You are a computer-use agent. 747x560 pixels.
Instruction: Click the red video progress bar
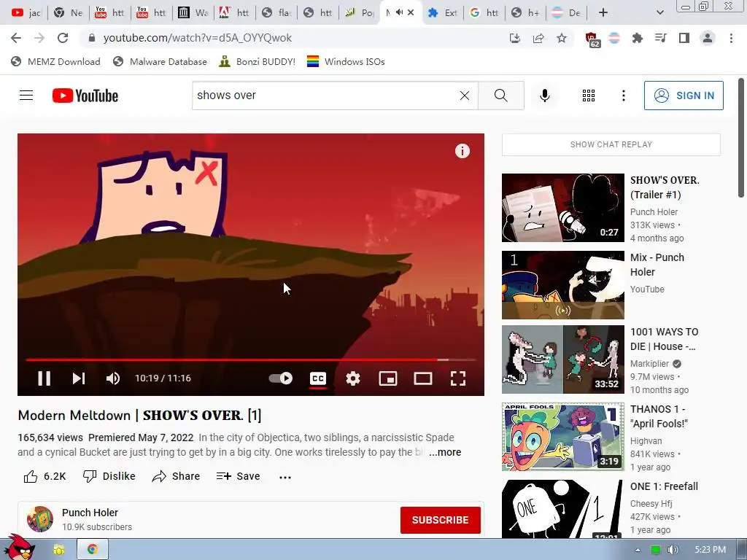251,359
